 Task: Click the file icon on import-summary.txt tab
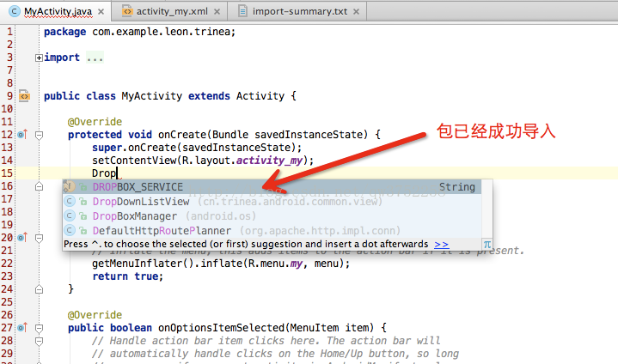click(x=243, y=11)
